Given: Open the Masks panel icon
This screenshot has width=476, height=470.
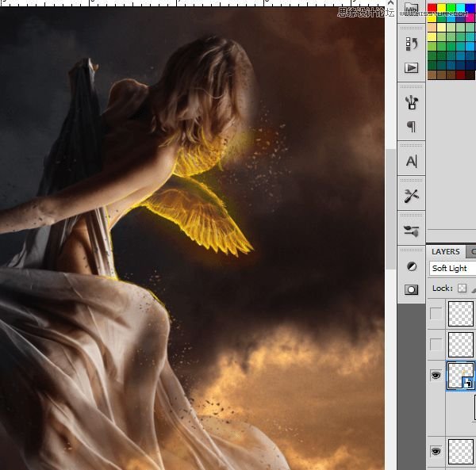Looking at the screenshot, I should [x=411, y=289].
